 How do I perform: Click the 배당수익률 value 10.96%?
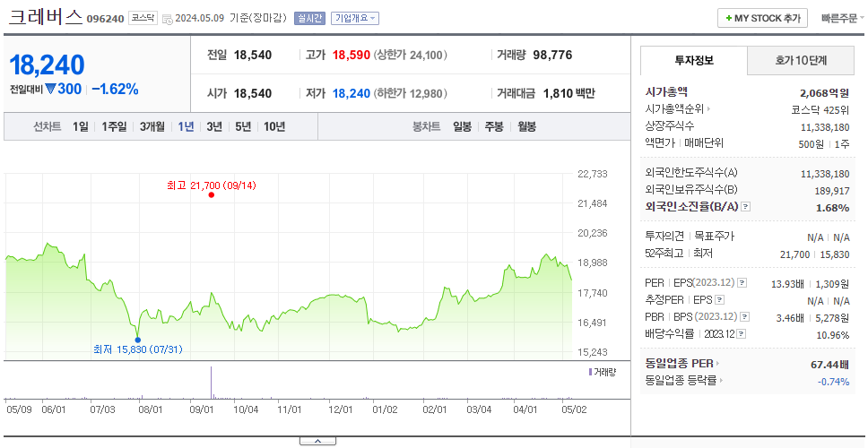(832, 335)
